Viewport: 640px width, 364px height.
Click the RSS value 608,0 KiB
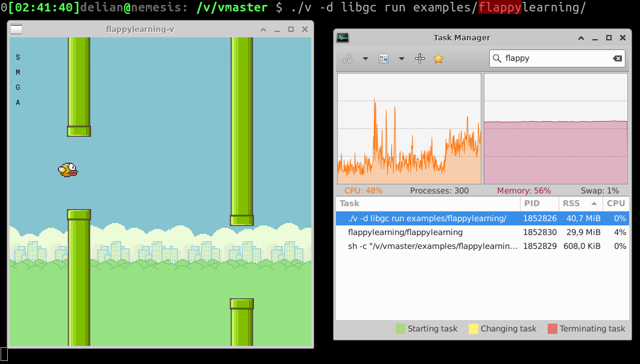(x=582, y=246)
